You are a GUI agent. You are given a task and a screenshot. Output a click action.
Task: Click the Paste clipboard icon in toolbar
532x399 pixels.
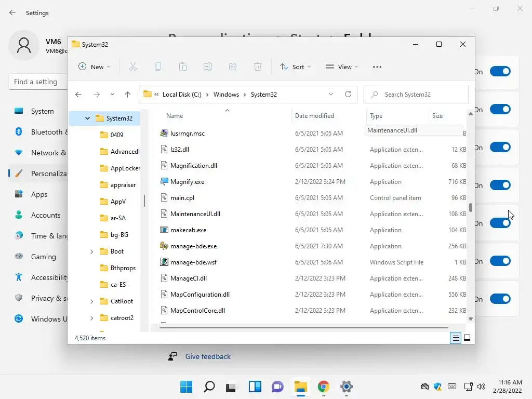[183, 66]
